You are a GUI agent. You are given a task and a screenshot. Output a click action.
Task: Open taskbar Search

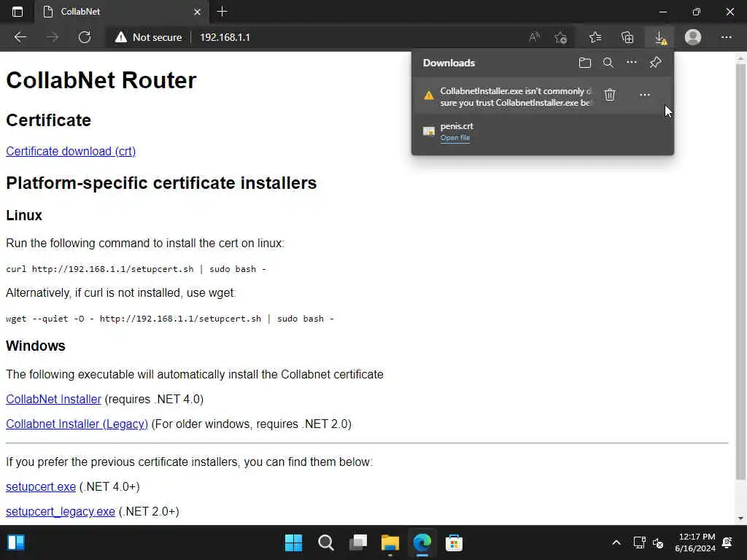[326, 542]
